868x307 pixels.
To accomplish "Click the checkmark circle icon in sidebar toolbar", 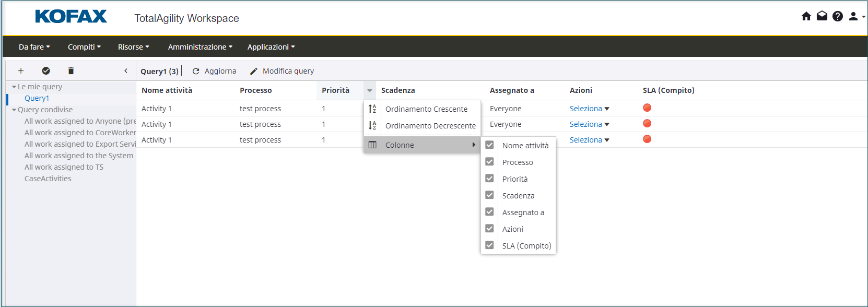I will click(46, 71).
